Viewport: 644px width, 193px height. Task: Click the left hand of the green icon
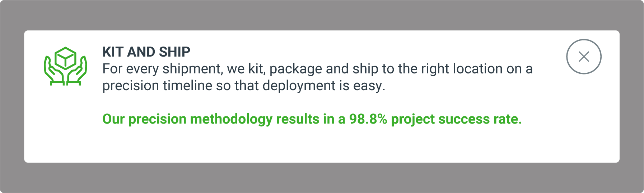coord(54,71)
